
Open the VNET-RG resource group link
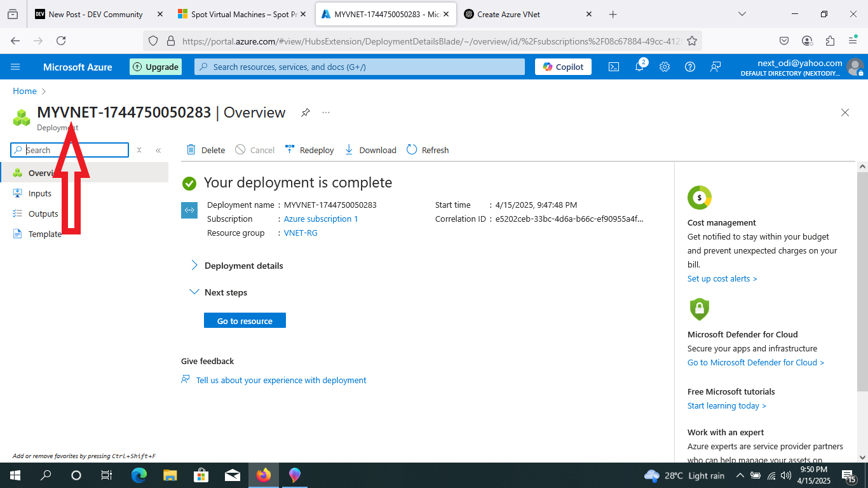click(301, 233)
